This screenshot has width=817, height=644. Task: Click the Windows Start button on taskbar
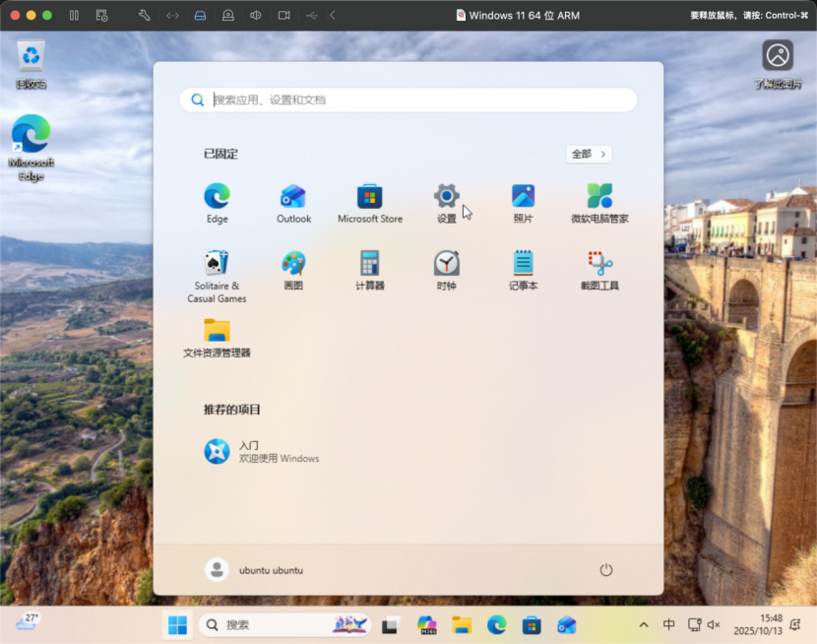[x=177, y=624]
